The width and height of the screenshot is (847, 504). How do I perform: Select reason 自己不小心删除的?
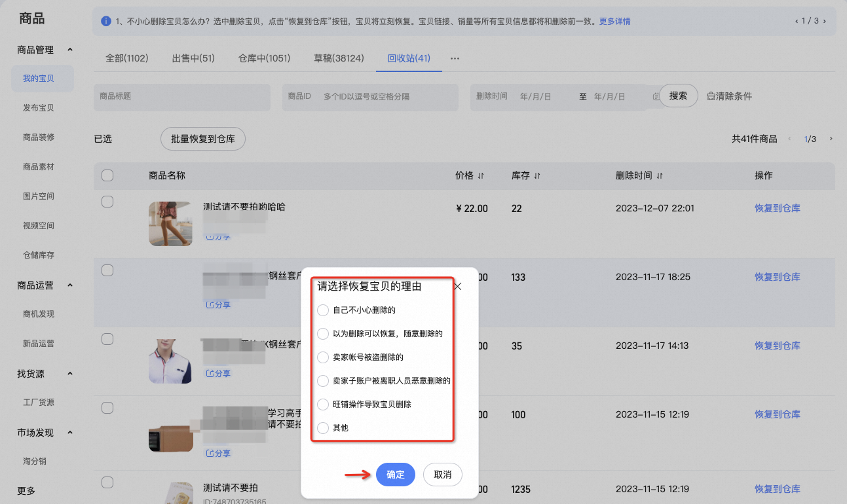[322, 310]
